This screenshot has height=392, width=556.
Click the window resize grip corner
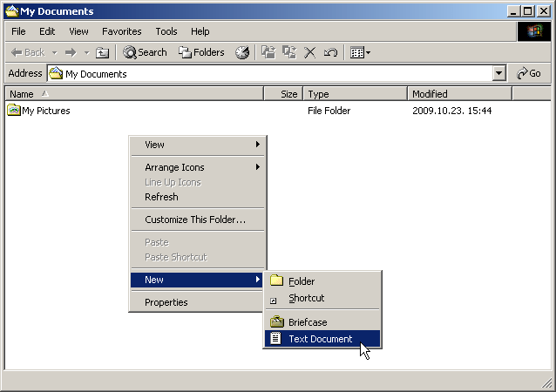[546, 382]
